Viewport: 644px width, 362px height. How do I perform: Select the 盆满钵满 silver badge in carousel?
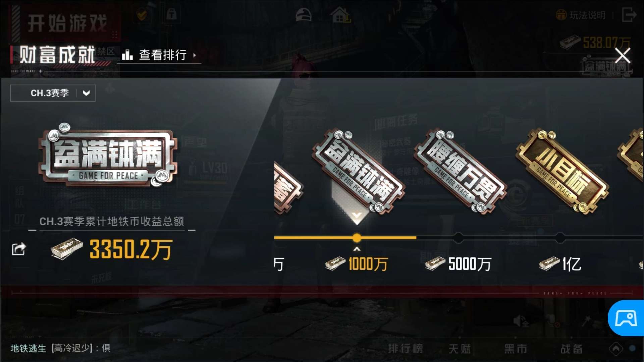(358, 171)
